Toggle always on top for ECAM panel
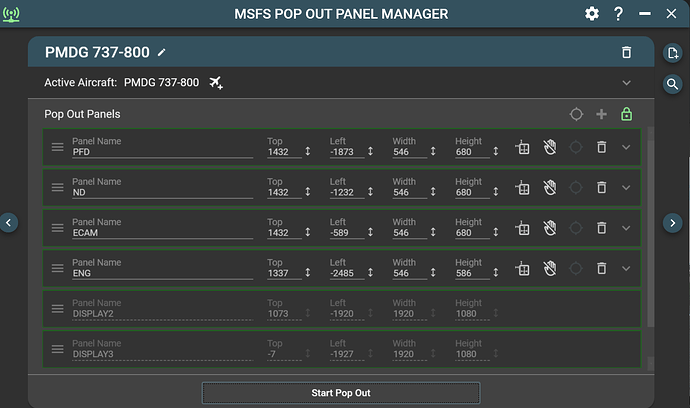This screenshot has height=408, width=690. [522, 227]
